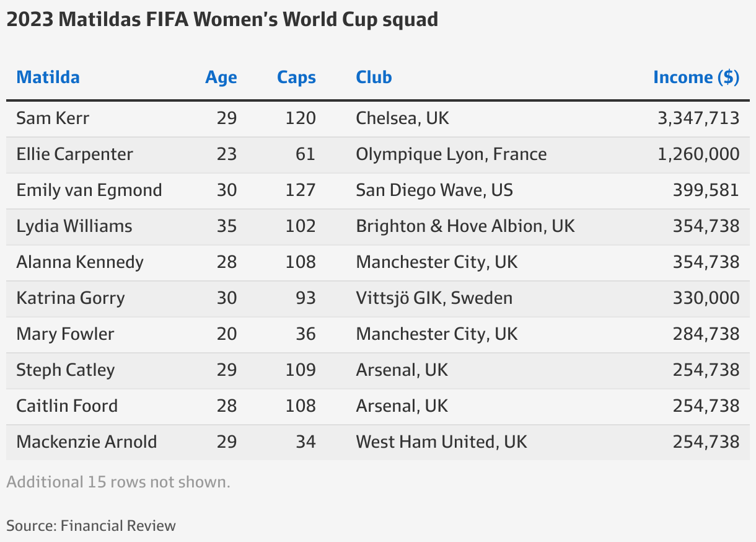Click the Olympique Lyon, France club cell
The height and width of the screenshot is (542, 756).
(x=451, y=154)
